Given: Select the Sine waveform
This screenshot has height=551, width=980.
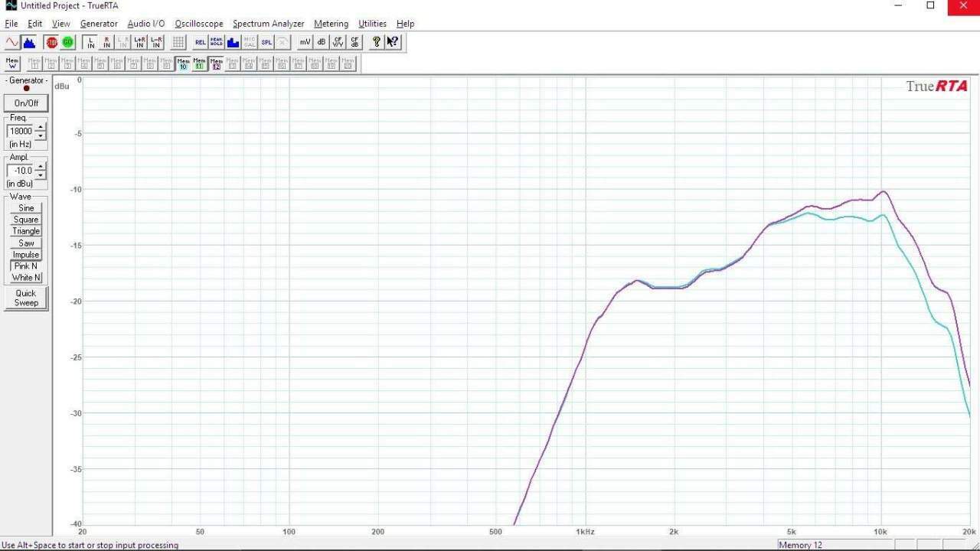Looking at the screenshot, I should [x=26, y=208].
